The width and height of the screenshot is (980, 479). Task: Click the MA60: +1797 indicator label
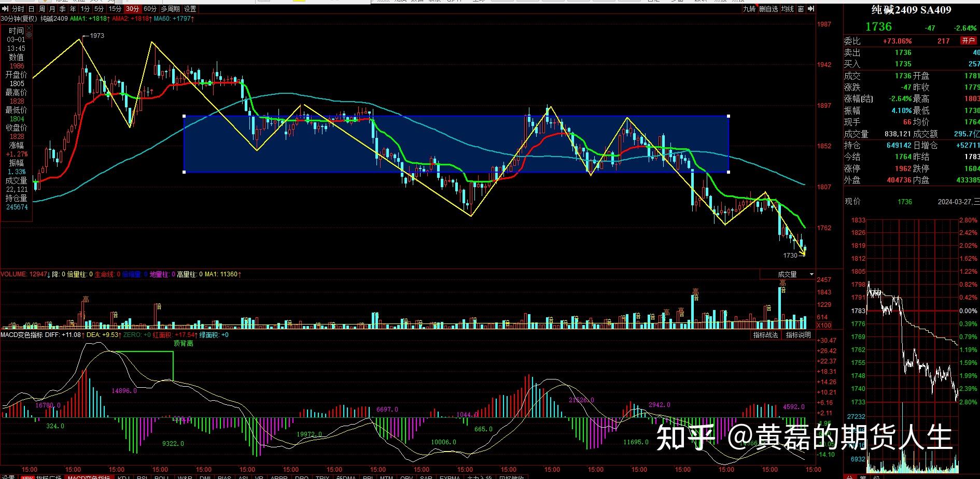coord(174,19)
